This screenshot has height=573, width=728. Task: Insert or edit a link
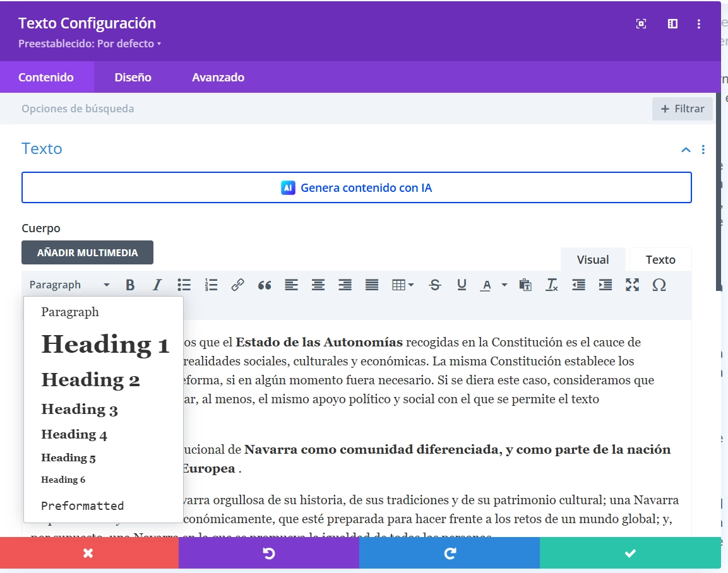click(237, 285)
